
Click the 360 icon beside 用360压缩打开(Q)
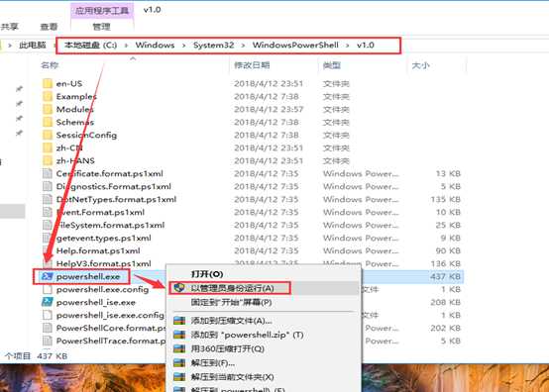click(x=179, y=348)
